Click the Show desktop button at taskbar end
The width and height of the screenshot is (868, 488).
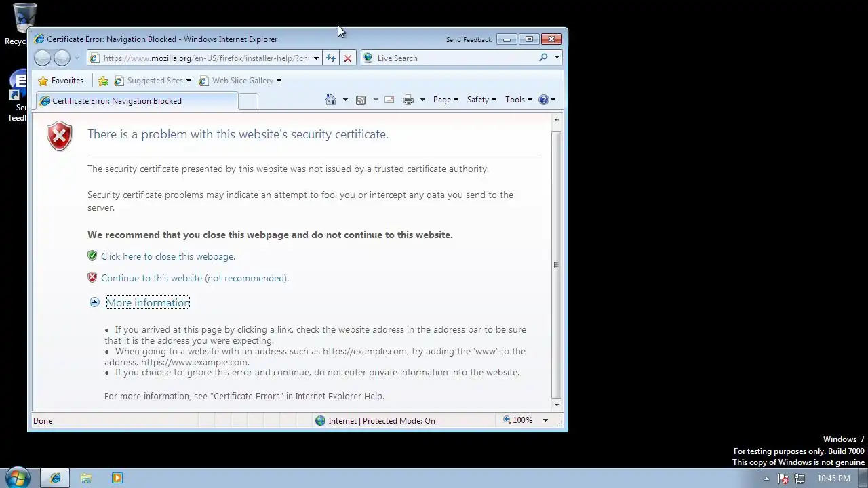(863, 479)
